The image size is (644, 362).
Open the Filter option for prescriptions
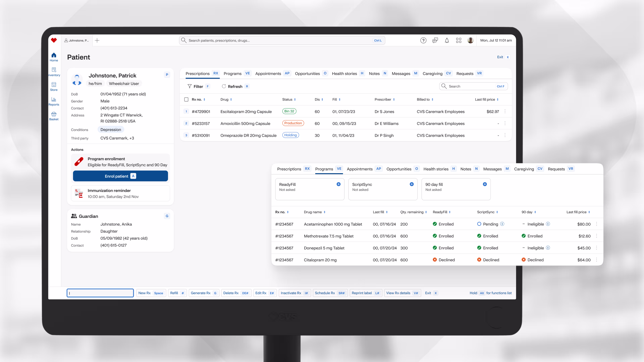(195, 86)
